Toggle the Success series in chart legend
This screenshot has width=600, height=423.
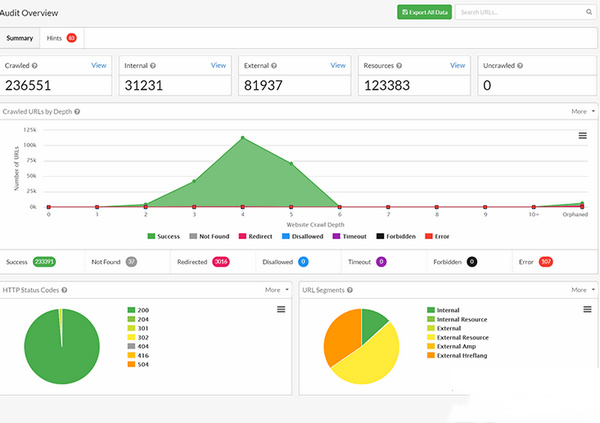(165, 236)
